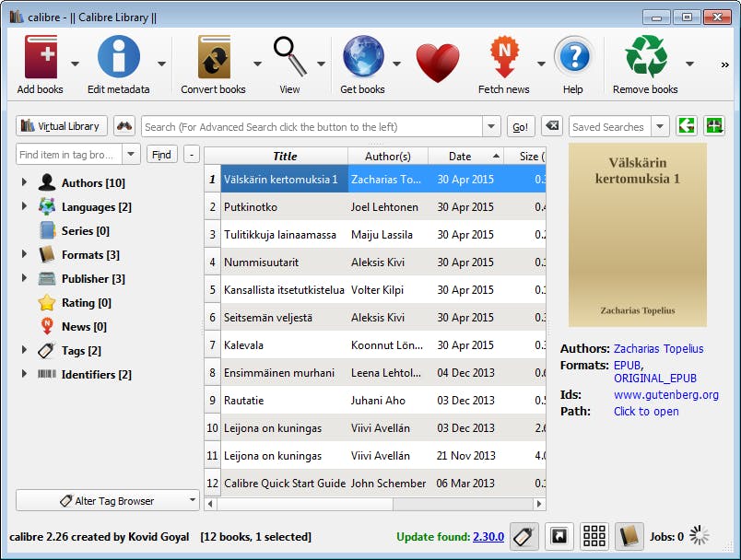Viewport: 741px width, 560px height.
Task: Open the www.gutenberg.org identifier link
Action: pos(665,395)
